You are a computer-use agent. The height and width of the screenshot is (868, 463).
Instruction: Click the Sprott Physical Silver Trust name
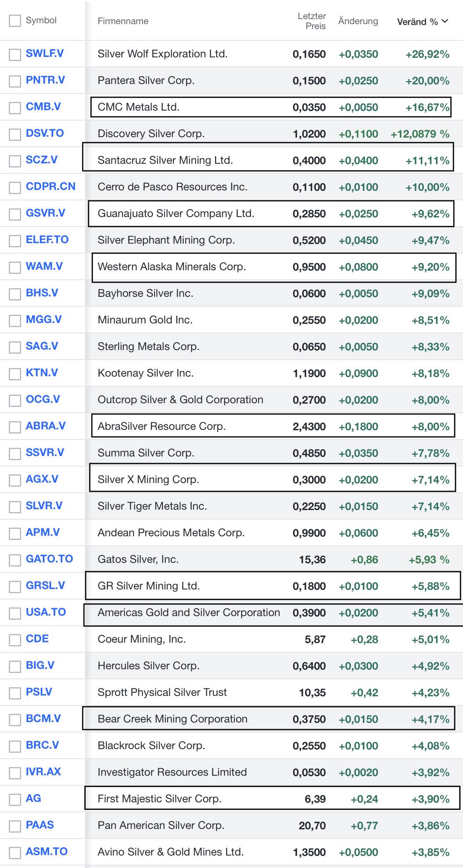pyautogui.click(x=162, y=692)
